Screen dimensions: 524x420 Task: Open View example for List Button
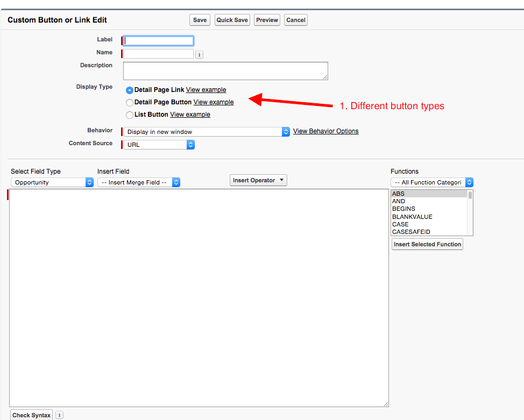tap(190, 115)
